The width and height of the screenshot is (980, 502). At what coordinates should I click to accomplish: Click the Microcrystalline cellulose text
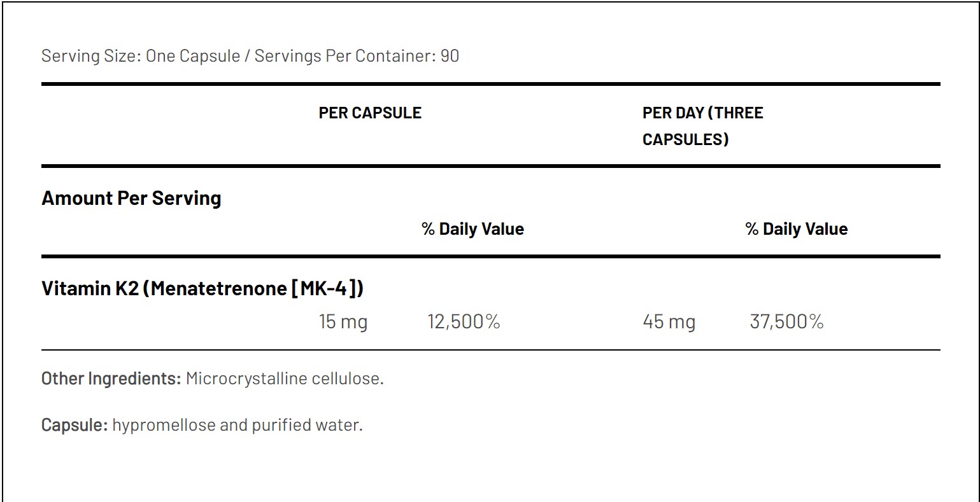pos(285,379)
